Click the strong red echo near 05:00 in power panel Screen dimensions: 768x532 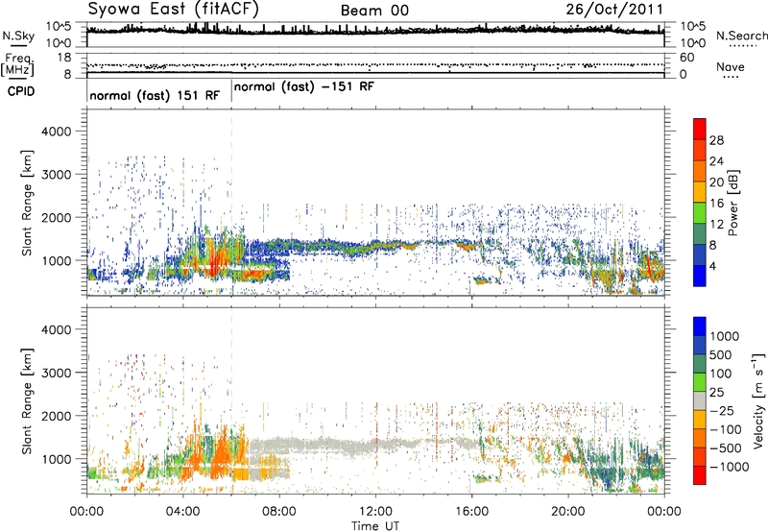click(214, 263)
